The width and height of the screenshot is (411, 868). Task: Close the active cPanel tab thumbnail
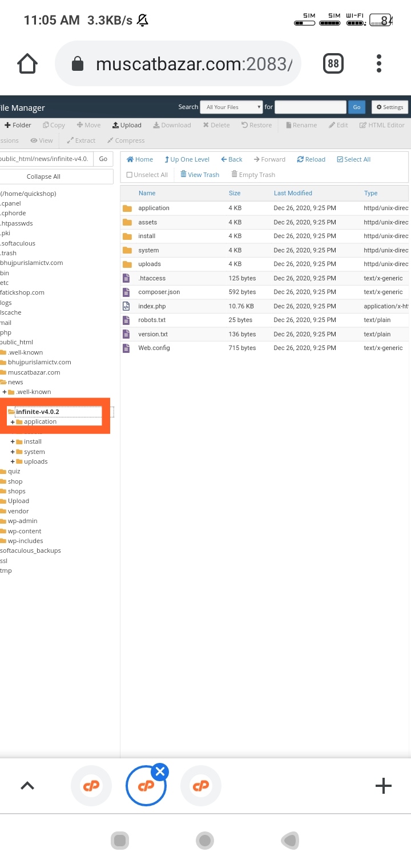tap(160, 772)
